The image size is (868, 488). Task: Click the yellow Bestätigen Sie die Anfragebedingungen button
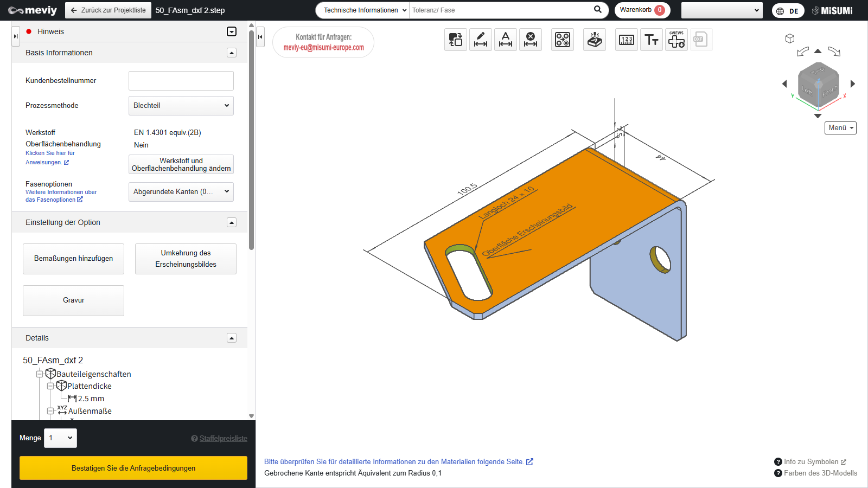point(133,468)
